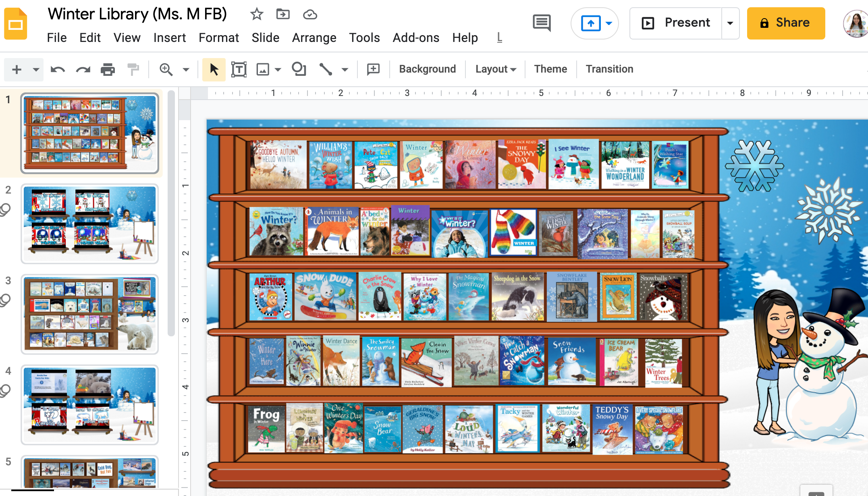This screenshot has height=496, width=868.
Task: Open the Help menu
Action: tap(465, 38)
